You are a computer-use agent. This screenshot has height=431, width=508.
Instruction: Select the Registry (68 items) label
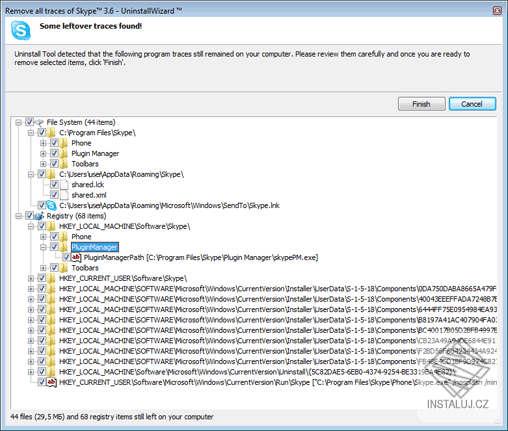tap(76, 216)
